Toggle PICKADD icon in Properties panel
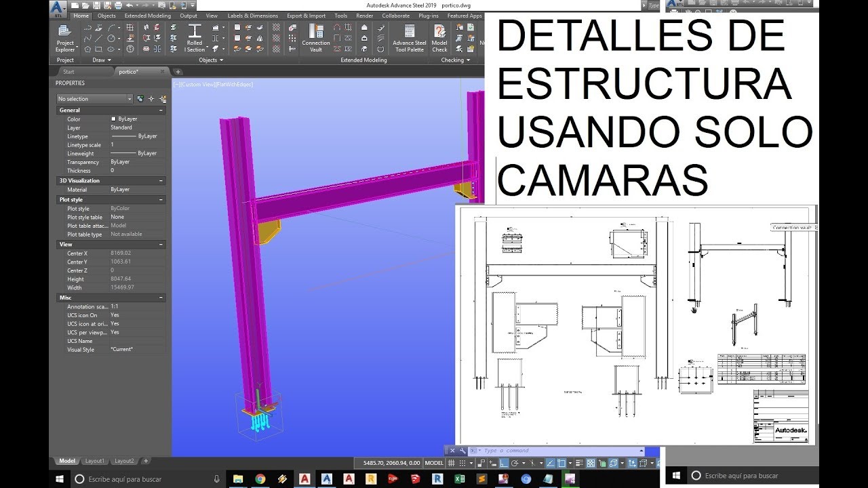868x488 pixels. 140,99
